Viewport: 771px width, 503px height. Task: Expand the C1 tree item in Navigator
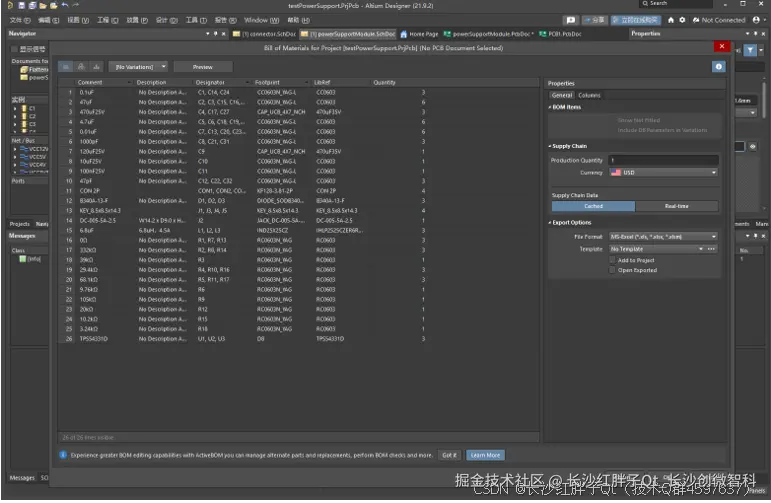15,109
